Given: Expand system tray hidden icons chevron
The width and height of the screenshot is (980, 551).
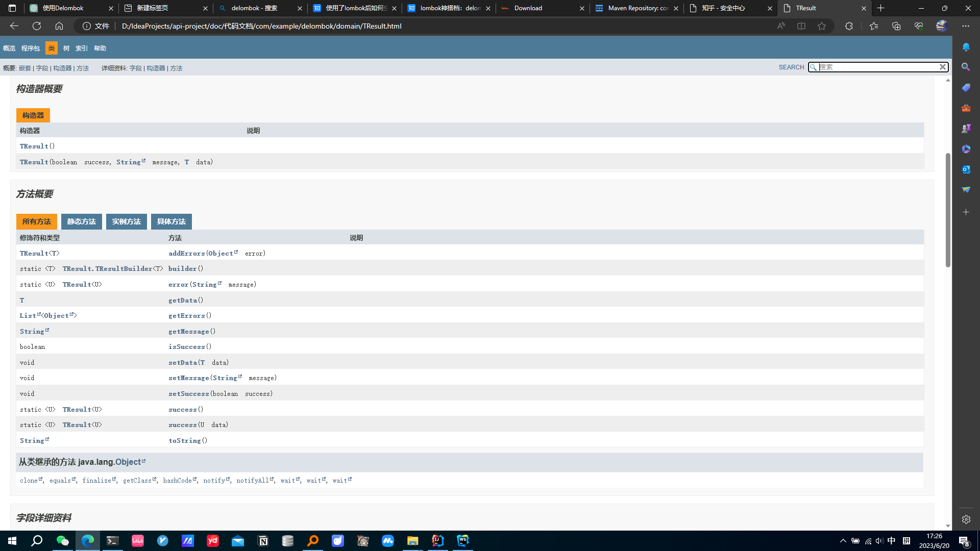Looking at the screenshot, I should 843,541.
